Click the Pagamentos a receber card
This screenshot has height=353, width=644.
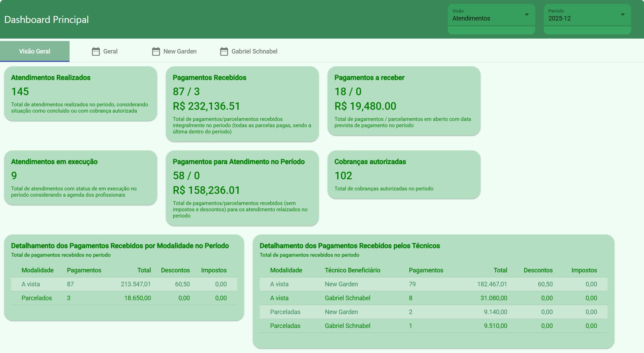[404, 101]
